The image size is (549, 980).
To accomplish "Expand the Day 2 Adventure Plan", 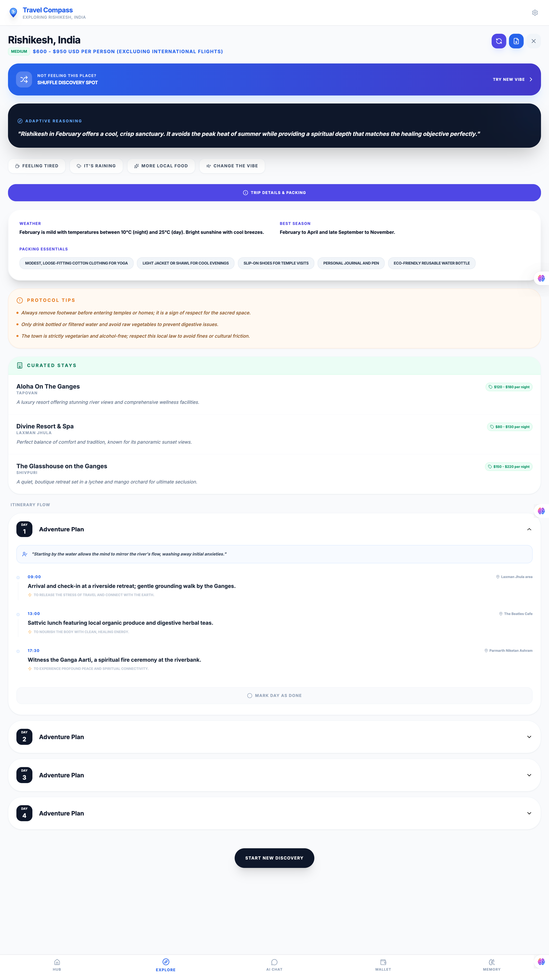I will click(529, 737).
